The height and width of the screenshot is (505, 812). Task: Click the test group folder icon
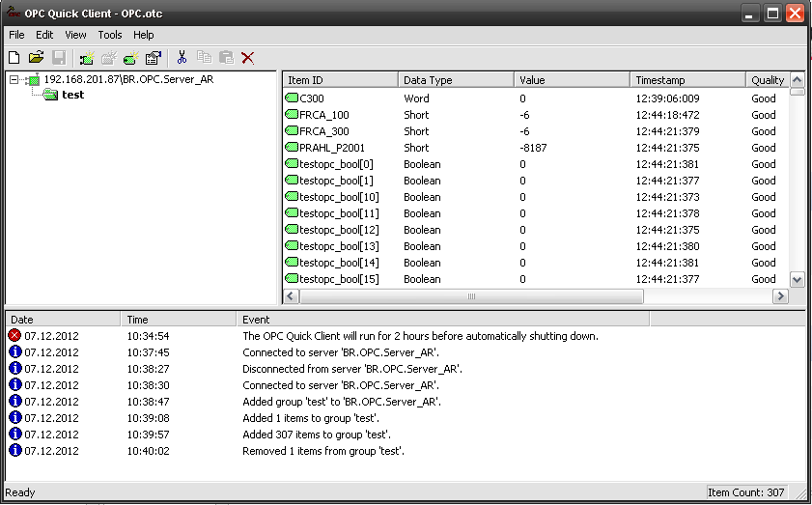(x=50, y=95)
